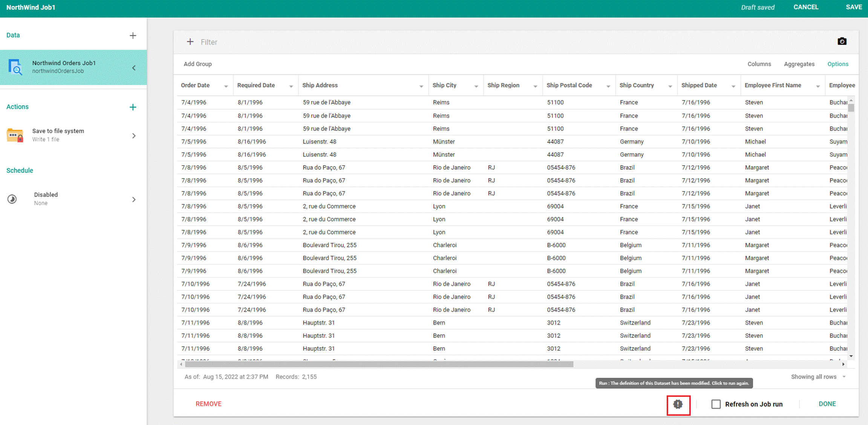868x425 pixels.
Task: Open the Order Date column dropdown
Action: tap(226, 86)
